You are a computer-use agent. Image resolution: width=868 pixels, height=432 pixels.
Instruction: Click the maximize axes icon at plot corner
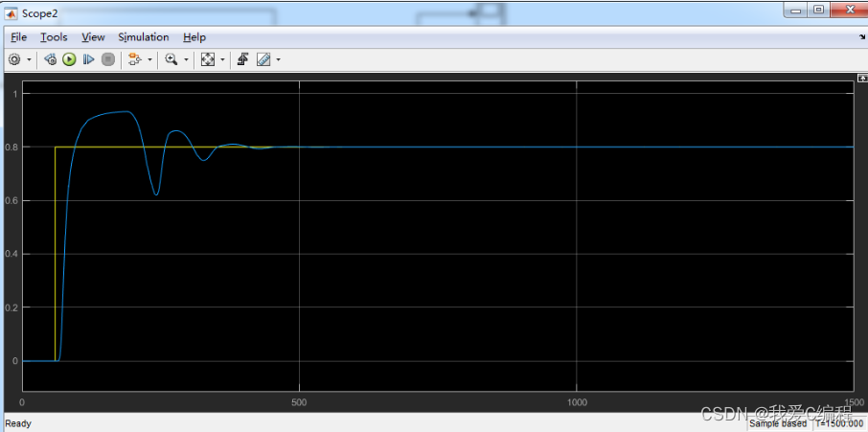[x=862, y=80]
